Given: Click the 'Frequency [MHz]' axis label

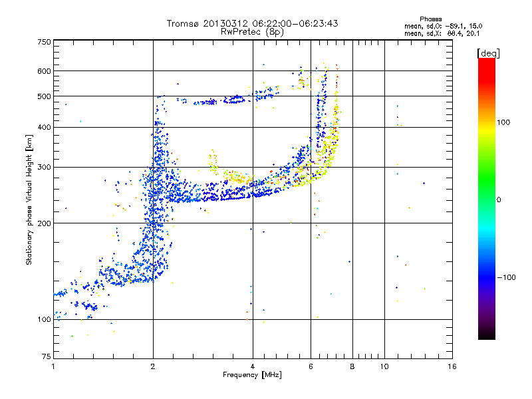Looking at the screenshot, I should tap(252, 375).
